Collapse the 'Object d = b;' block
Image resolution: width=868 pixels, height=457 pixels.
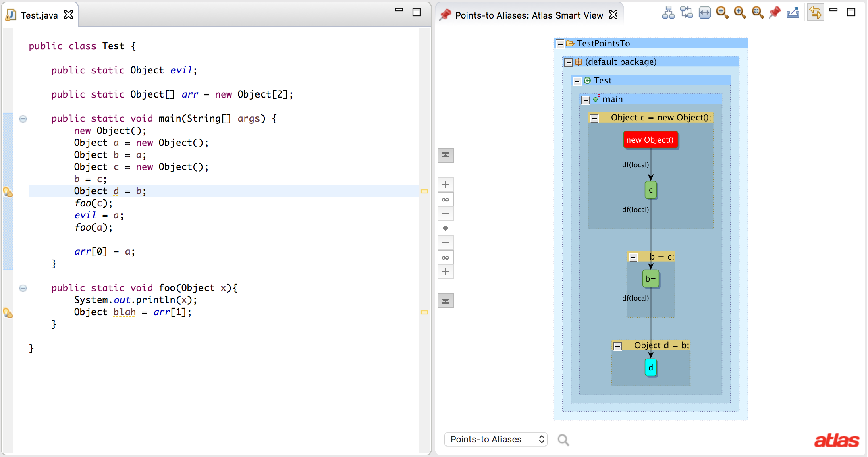(617, 346)
